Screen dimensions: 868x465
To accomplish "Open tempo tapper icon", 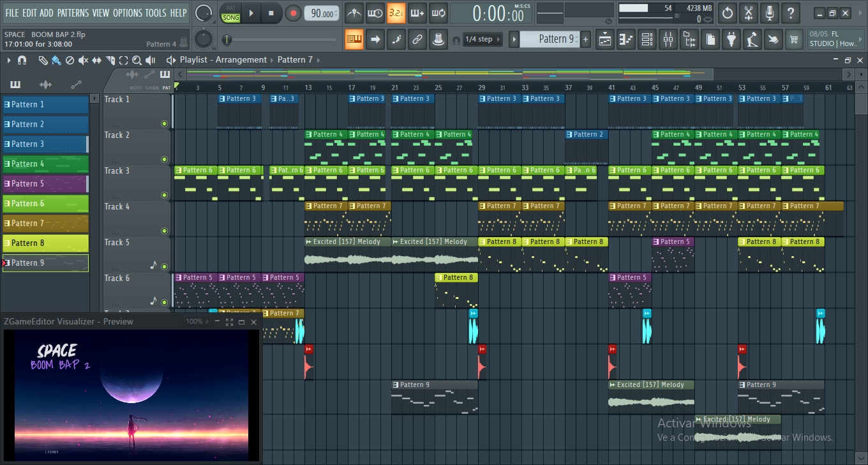I will (752, 40).
